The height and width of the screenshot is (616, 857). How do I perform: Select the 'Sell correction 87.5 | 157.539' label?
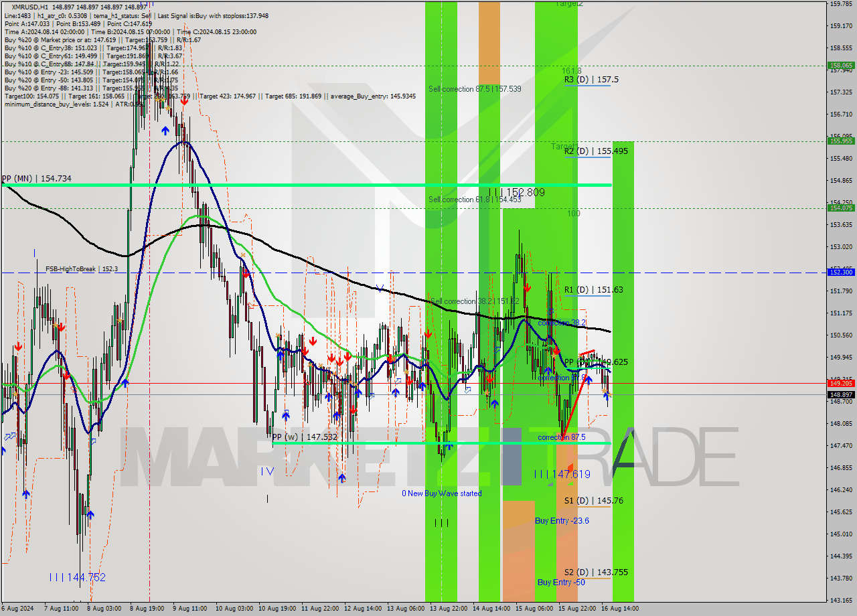[475, 88]
